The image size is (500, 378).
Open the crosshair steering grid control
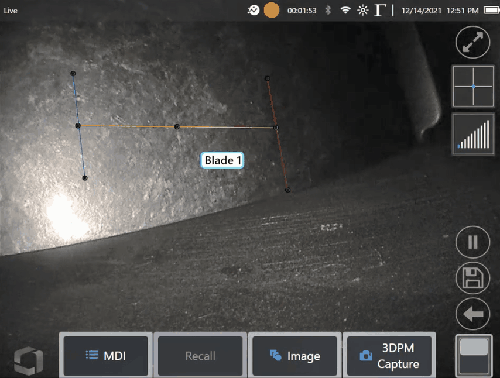point(473,86)
